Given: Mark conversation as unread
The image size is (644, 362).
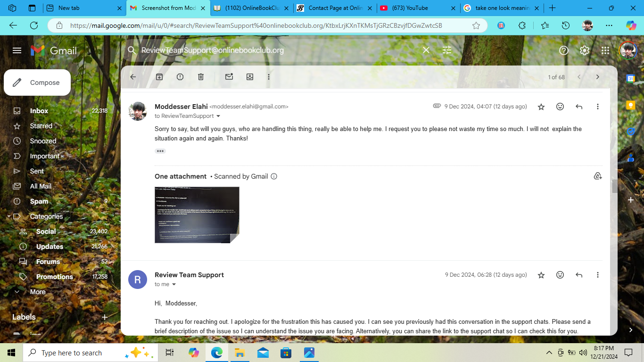Looking at the screenshot, I should pos(229,77).
